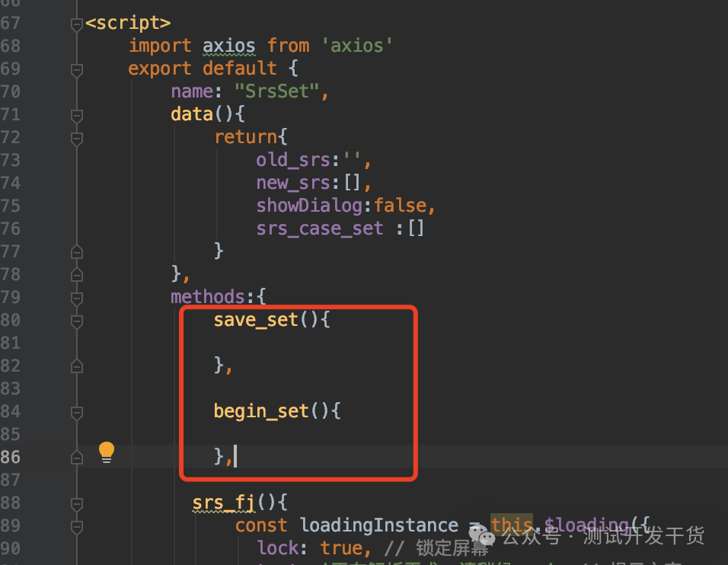728x565 pixels.
Task: Click fold end marker on line 78
Action: [x=77, y=275]
